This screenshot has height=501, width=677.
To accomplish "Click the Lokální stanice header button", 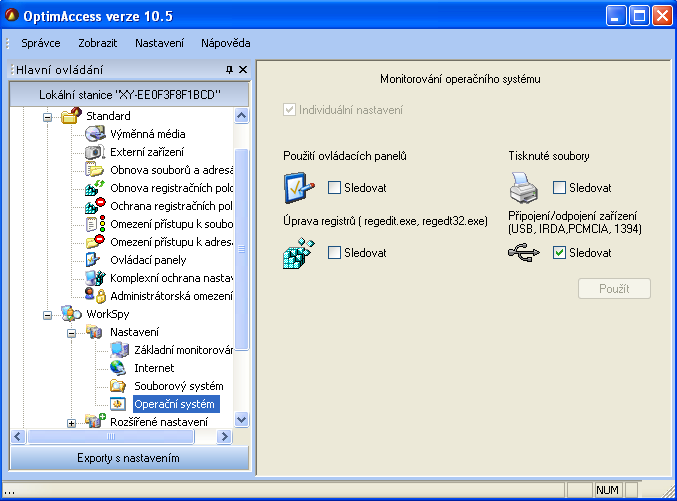I will [x=130, y=95].
